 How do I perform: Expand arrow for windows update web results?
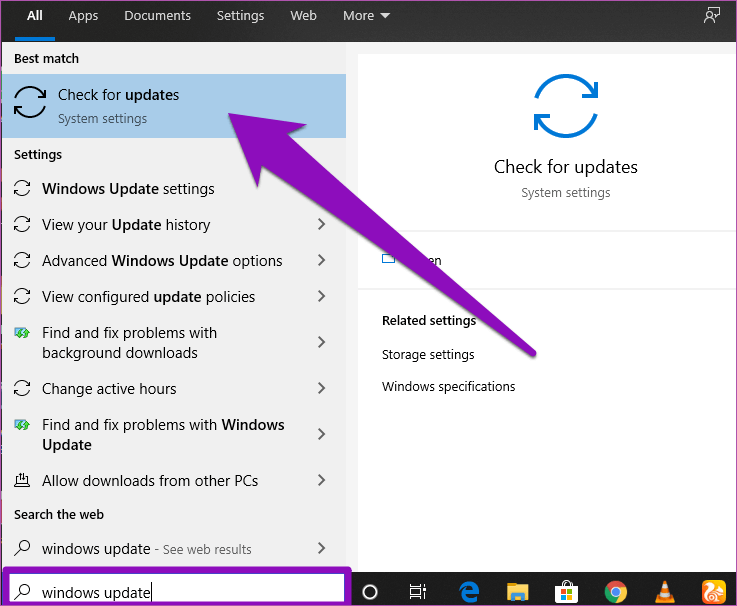(x=321, y=548)
